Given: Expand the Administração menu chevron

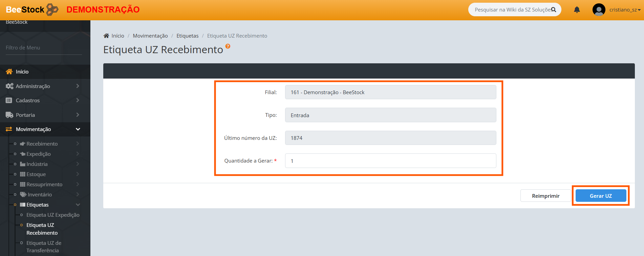Looking at the screenshot, I should [x=78, y=86].
